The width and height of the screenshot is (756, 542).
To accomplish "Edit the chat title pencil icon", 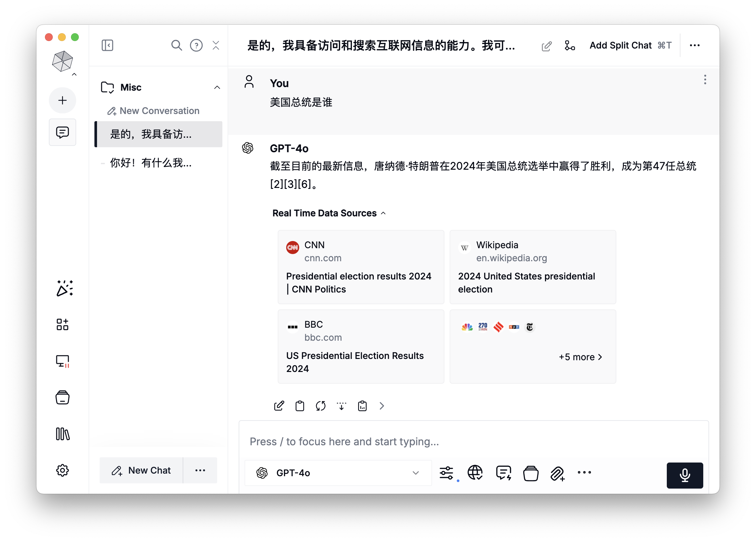I will (x=546, y=46).
